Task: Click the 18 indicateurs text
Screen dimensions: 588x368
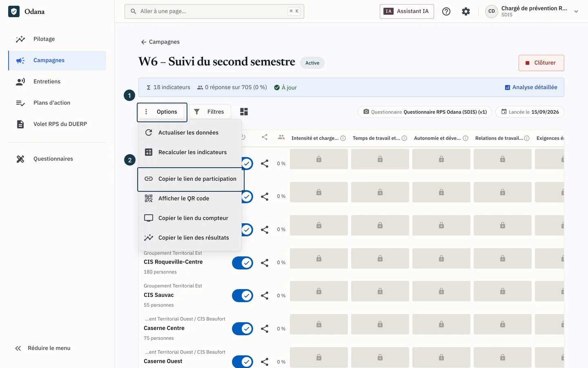Action: [172, 88]
